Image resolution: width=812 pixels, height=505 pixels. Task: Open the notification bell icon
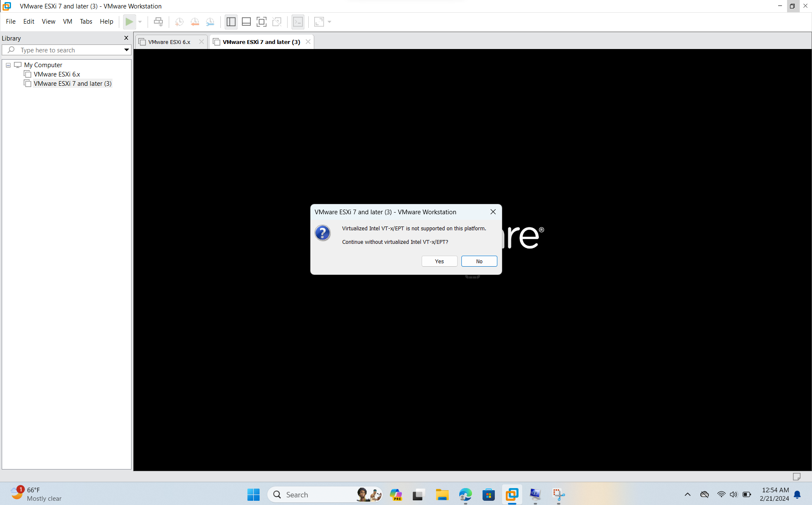tap(798, 494)
